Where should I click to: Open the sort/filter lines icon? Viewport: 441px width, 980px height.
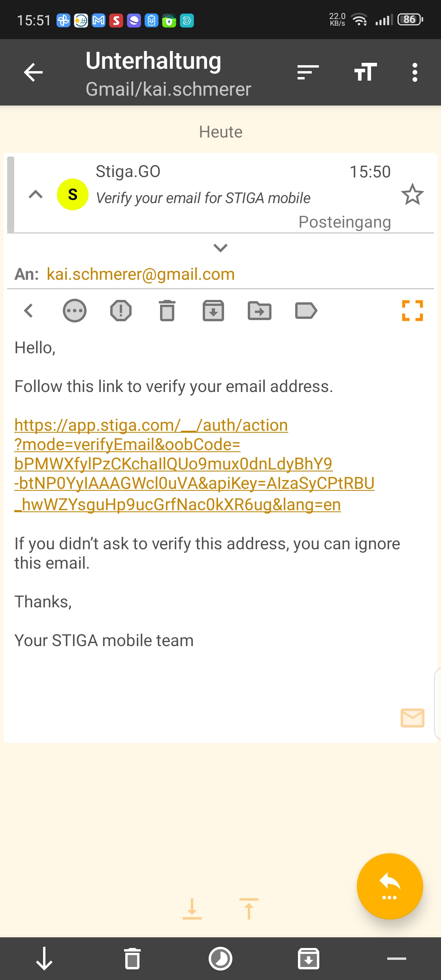308,72
